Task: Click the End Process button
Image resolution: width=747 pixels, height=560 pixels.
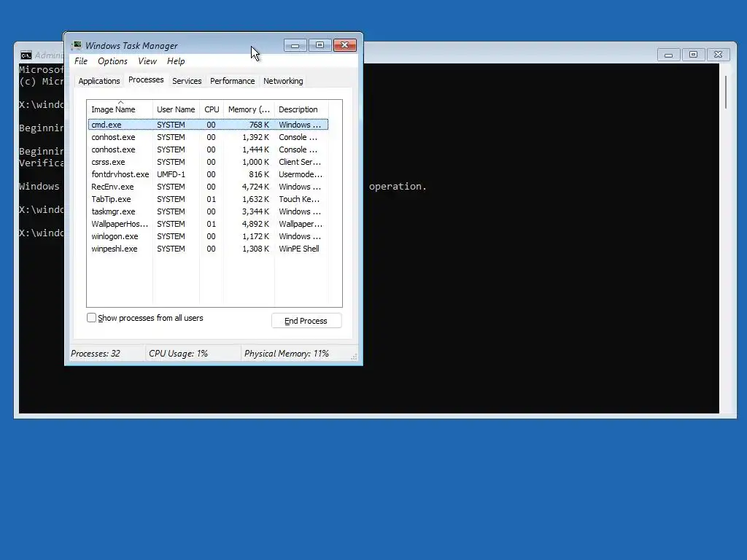Action: (306, 321)
